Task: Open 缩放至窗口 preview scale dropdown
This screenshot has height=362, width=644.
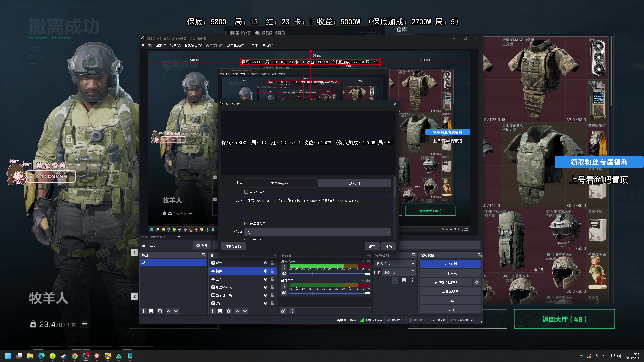Action: (x=166, y=237)
